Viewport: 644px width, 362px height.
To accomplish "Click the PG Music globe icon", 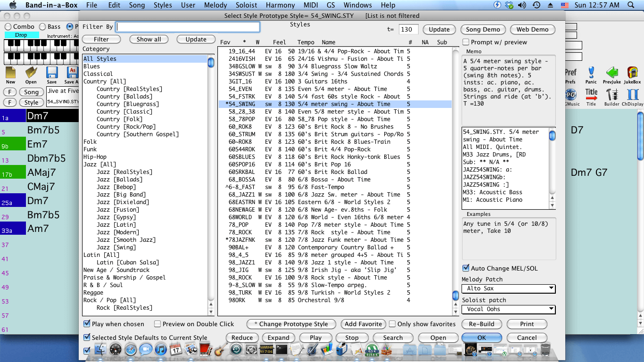I will (572, 94).
